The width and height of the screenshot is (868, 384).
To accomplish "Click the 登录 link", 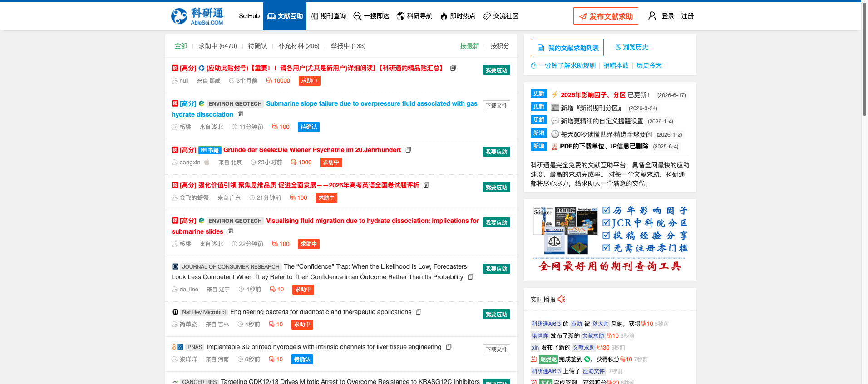I will tap(668, 16).
